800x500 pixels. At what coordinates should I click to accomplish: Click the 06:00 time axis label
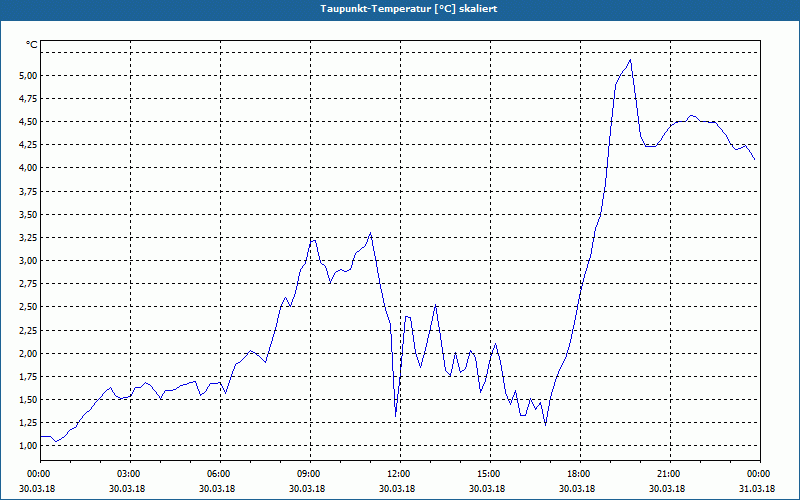point(220,474)
